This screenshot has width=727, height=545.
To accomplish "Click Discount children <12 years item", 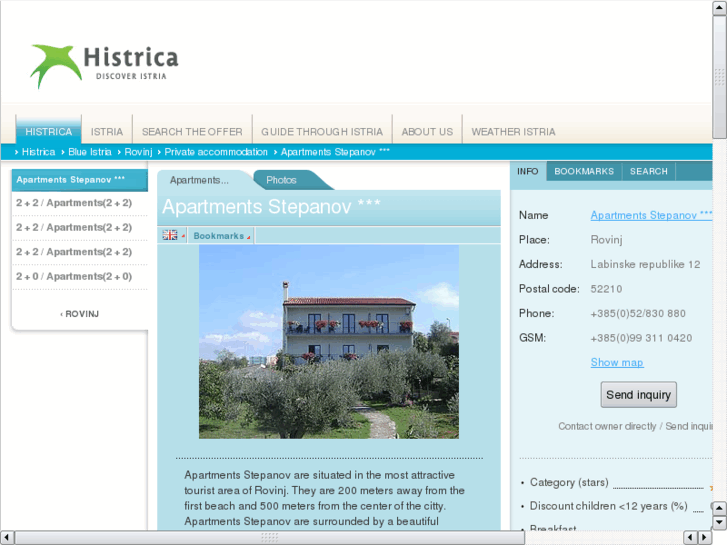I will pyautogui.click(x=608, y=506).
